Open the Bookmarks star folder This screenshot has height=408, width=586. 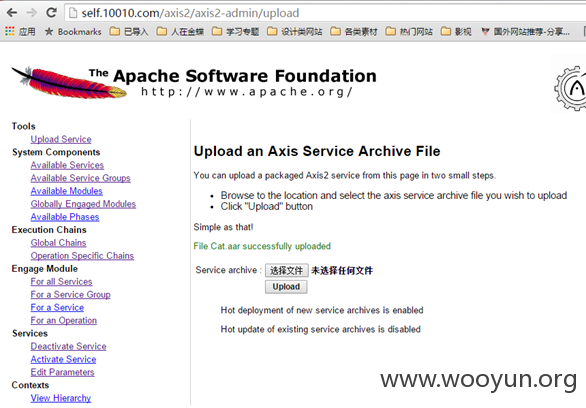click(x=73, y=32)
